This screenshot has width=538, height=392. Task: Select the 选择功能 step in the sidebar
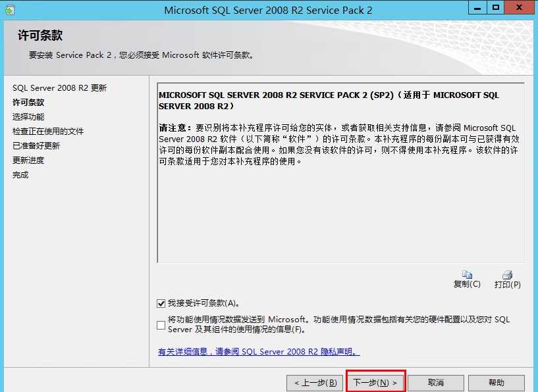[28, 117]
